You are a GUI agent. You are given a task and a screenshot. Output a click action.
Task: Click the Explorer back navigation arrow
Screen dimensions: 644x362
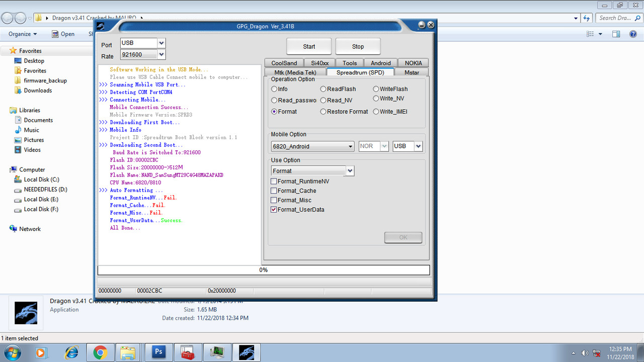click(x=8, y=18)
